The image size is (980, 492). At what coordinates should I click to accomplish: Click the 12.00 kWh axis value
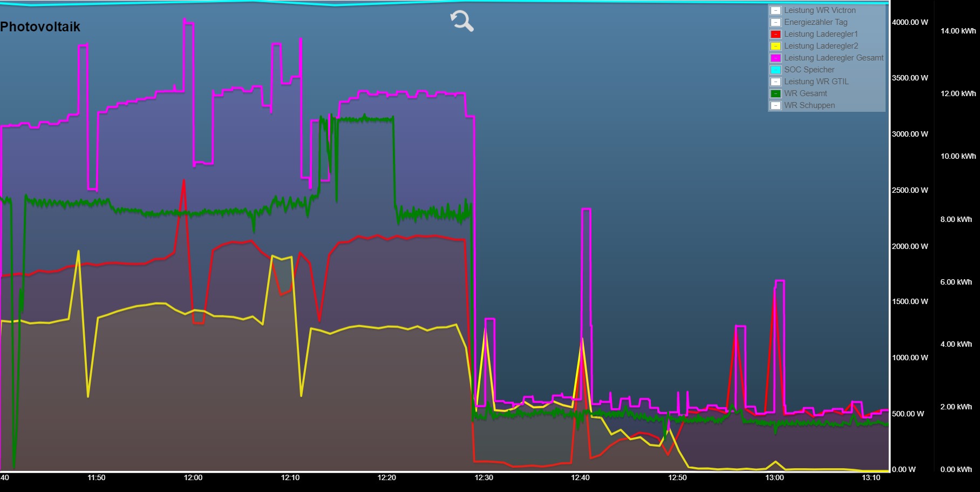pyautogui.click(x=958, y=93)
